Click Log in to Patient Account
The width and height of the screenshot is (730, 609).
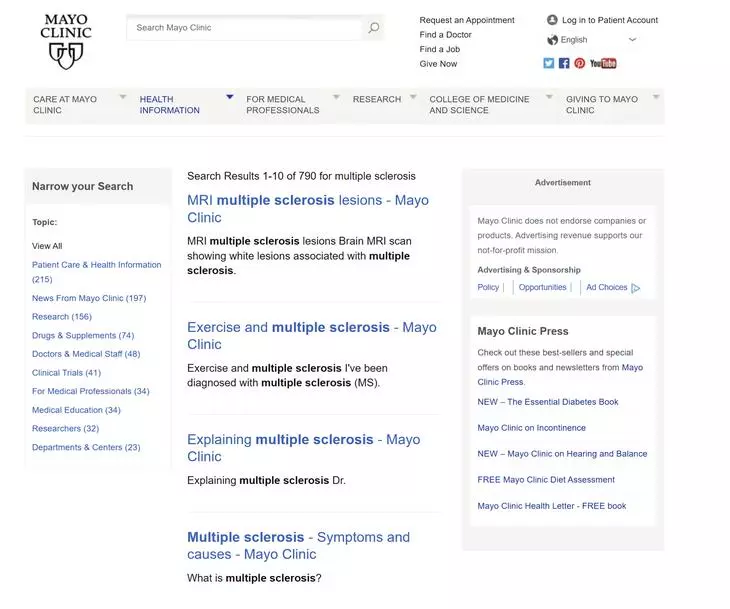click(610, 20)
